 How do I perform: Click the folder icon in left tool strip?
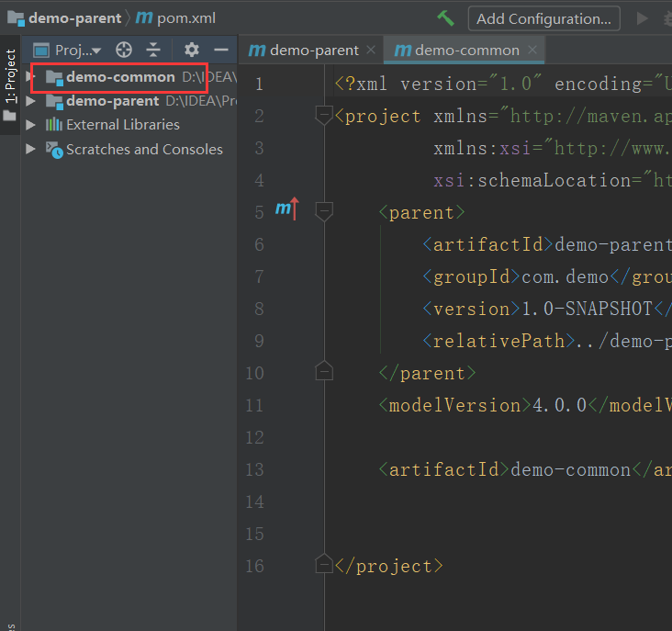tap(9, 116)
